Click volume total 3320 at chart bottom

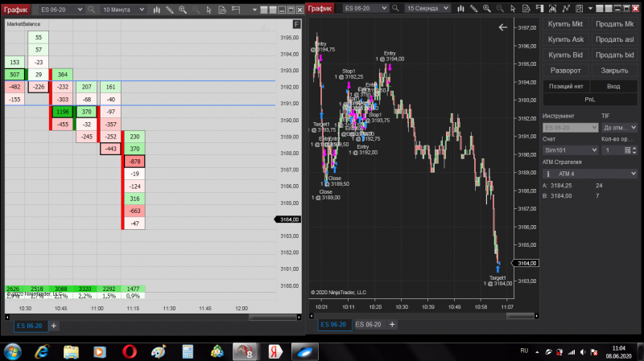85,289
